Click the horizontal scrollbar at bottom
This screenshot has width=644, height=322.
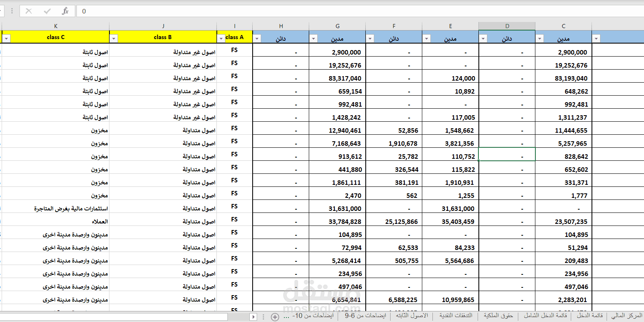114,317
